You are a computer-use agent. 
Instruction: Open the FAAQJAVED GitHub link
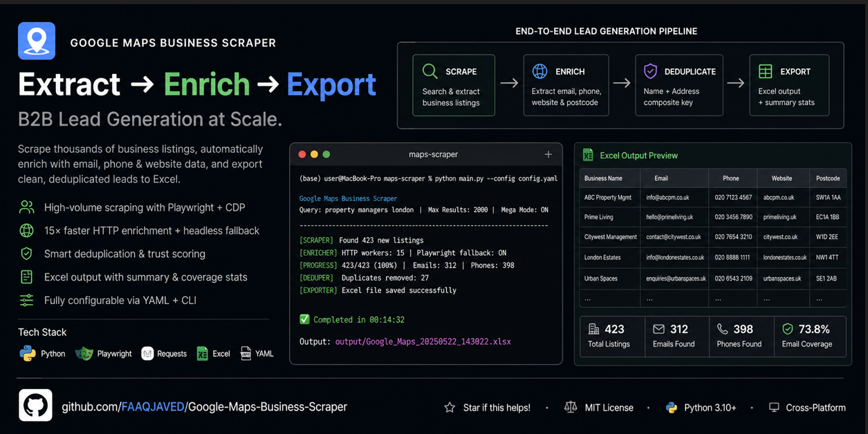coord(153,407)
